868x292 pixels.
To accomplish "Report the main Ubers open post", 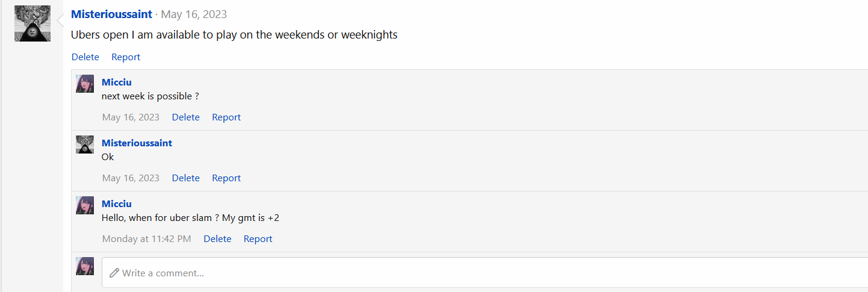I will coord(126,57).
